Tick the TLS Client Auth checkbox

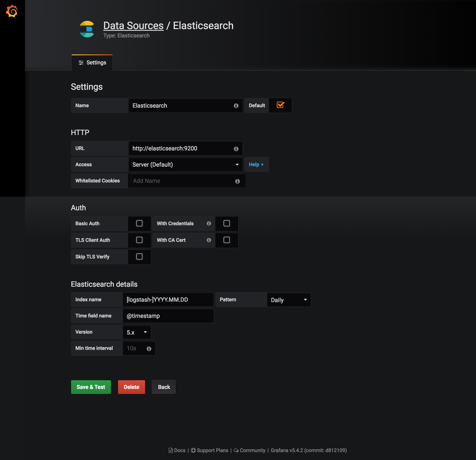click(x=139, y=240)
